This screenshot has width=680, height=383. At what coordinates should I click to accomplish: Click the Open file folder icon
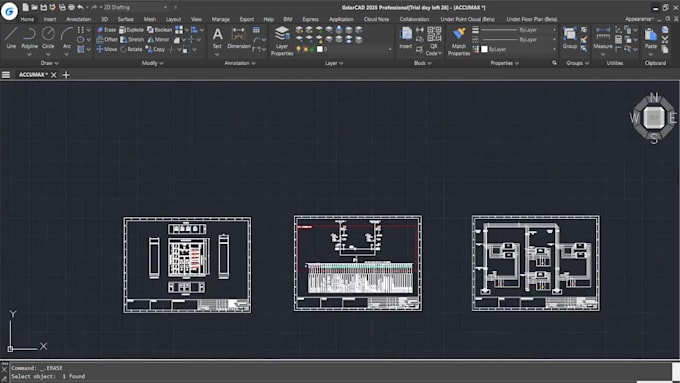click(x=34, y=7)
